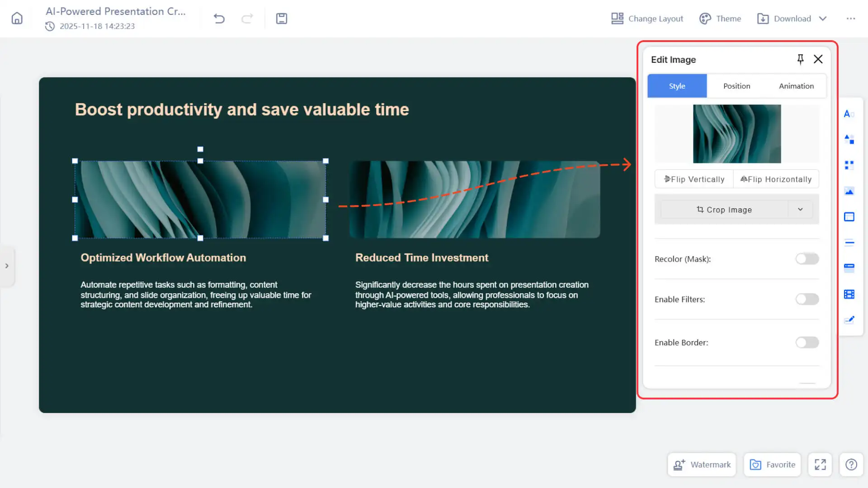This screenshot has height=488, width=868.
Task: Open the video film-strip tool in sidebar
Action: click(849, 294)
